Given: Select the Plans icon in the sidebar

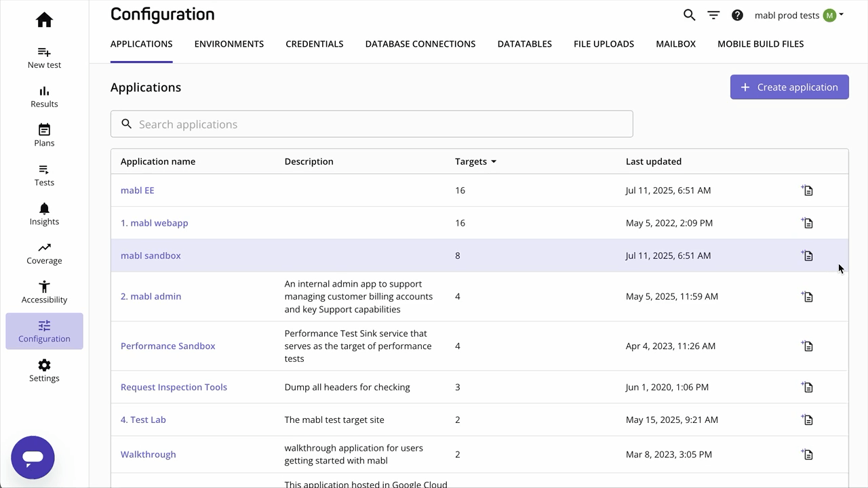Looking at the screenshot, I should (x=44, y=134).
